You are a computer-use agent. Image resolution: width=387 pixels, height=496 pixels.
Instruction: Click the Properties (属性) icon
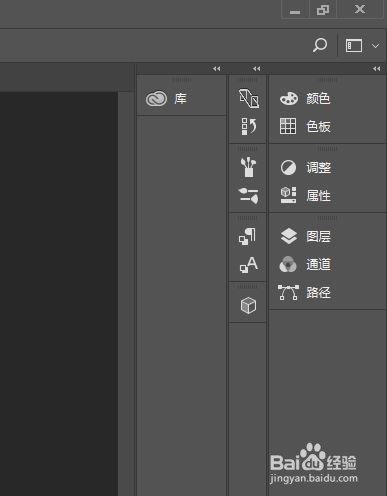point(288,195)
